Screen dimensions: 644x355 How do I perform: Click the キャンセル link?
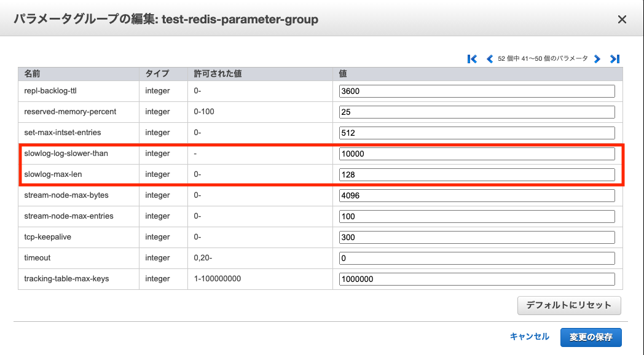tap(530, 337)
